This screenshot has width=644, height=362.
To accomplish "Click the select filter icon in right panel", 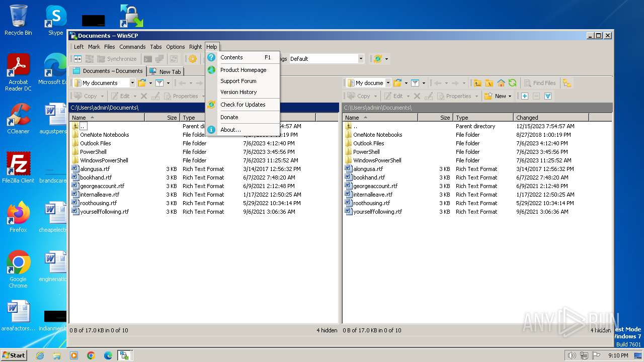I will point(548,96).
